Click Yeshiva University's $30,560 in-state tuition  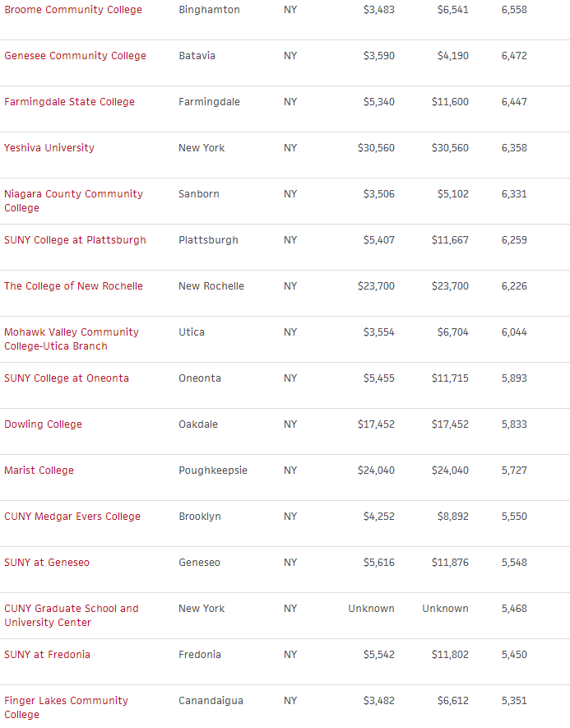coord(376,147)
